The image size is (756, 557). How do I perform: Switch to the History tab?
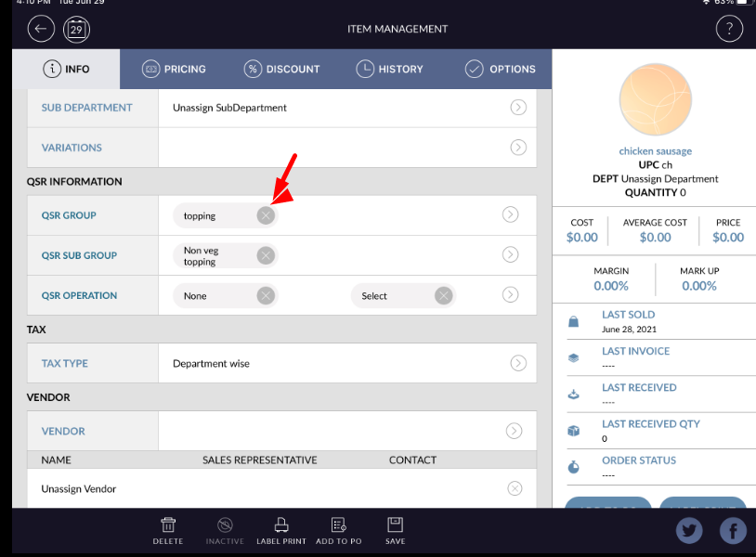pyautogui.click(x=389, y=69)
